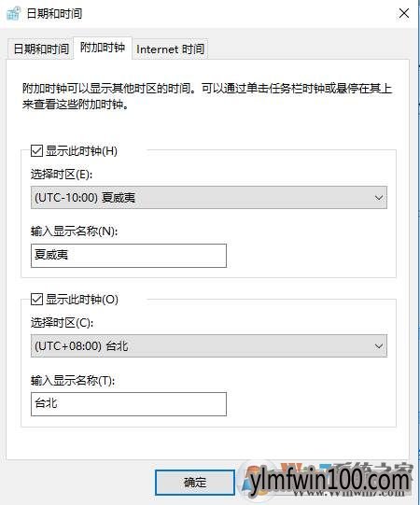Click the chevron arrow of the 台北 combo box
420x505 pixels.
[379, 346]
